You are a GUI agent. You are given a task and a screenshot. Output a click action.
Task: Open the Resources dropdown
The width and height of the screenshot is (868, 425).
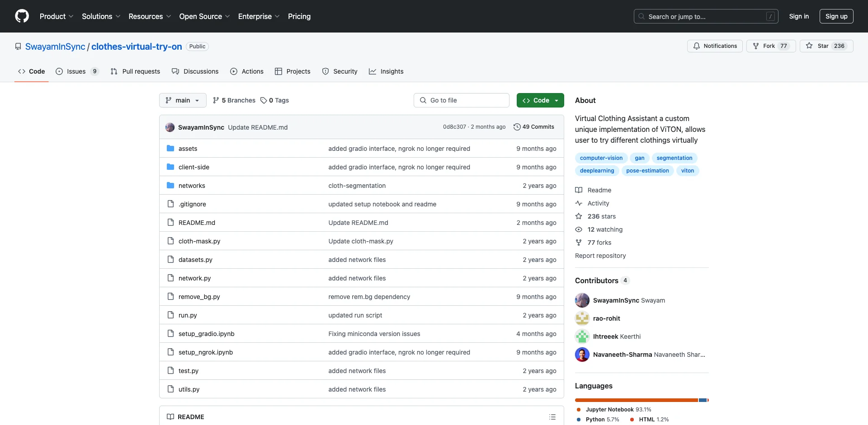pyautogui.click(x=150, y=16)
